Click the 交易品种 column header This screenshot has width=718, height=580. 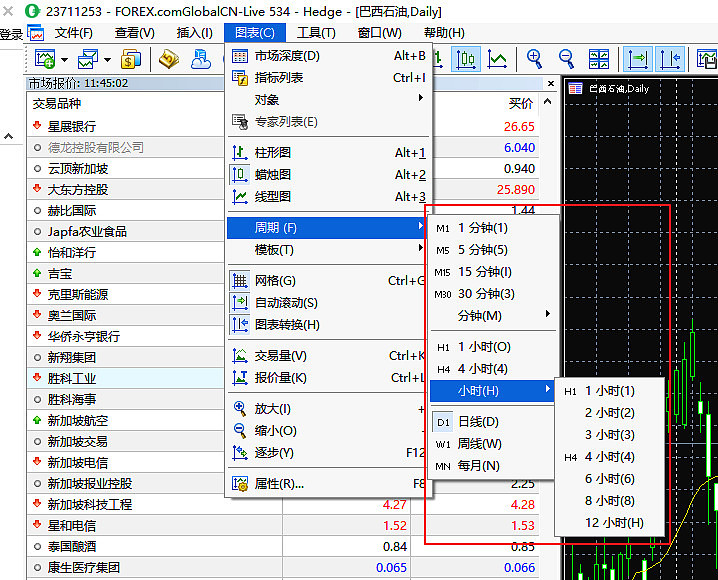point(57,104)
